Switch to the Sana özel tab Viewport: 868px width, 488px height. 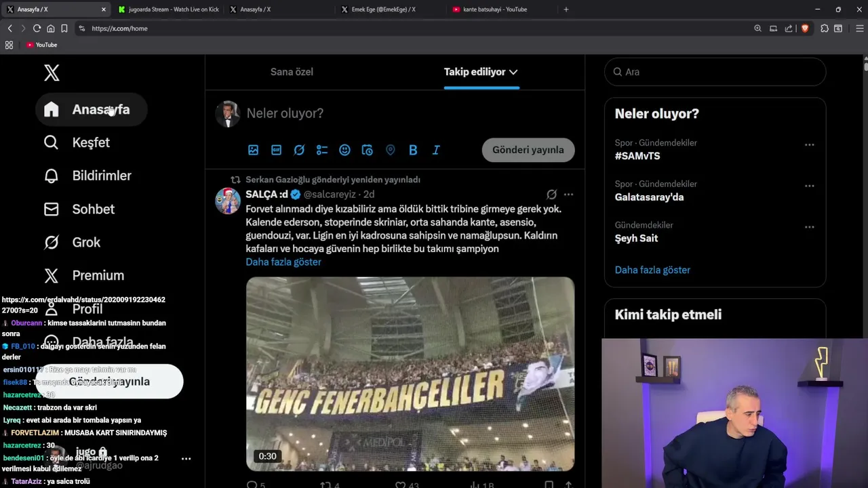(x=292, y=72)
